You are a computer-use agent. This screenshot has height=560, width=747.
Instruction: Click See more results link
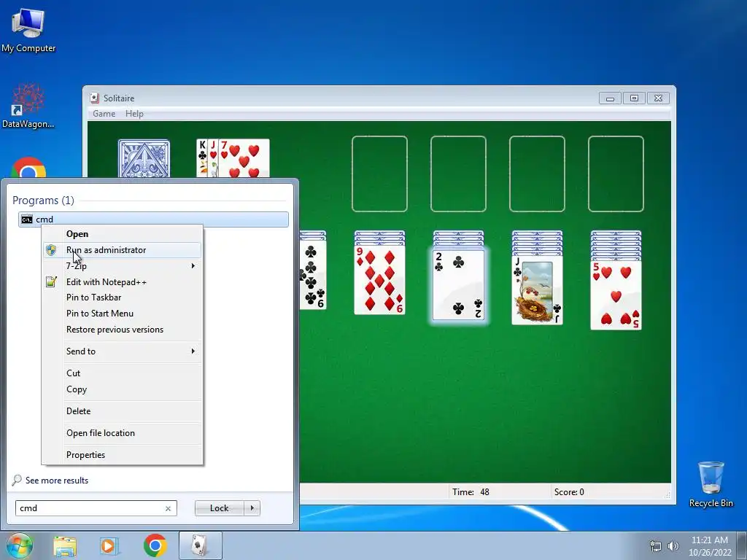point(57,481)
